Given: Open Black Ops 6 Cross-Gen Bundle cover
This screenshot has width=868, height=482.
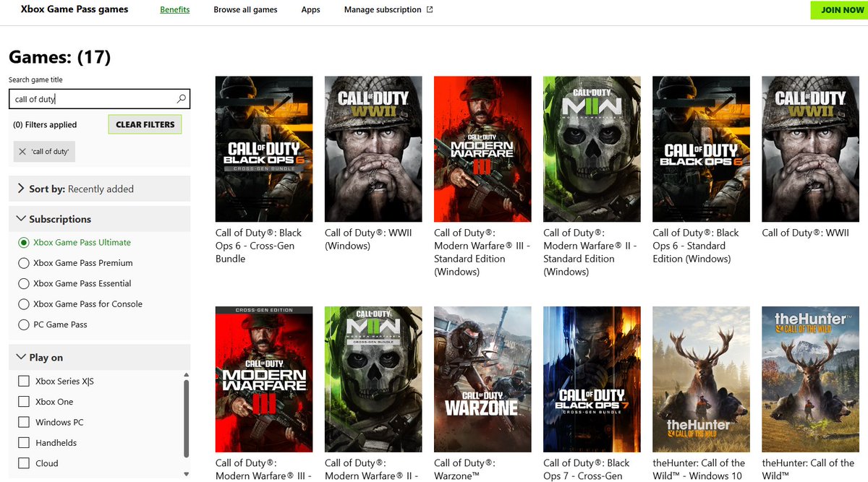Looking at the screenshot, I should click(264, 149).
